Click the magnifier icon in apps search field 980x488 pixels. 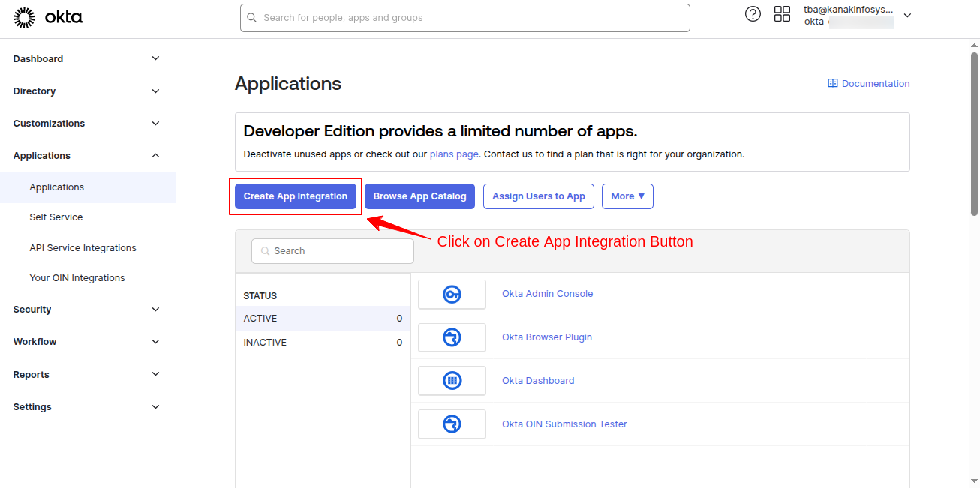tap(265, 251)
